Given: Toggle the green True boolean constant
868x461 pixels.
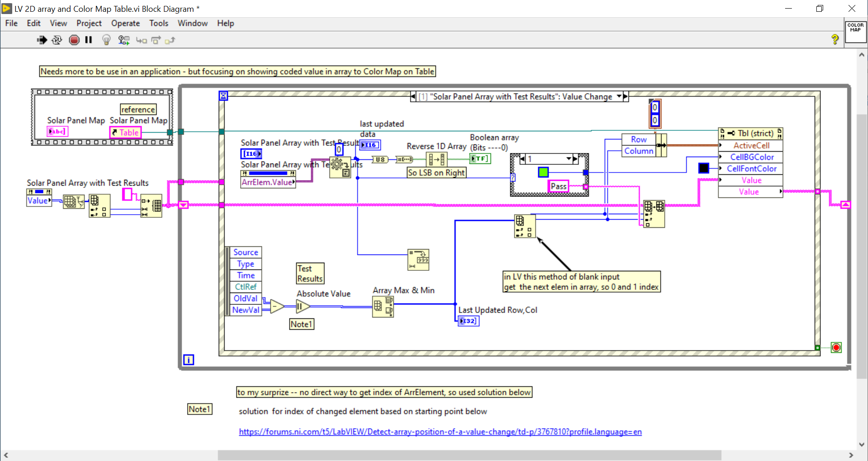Looking at the screenshot, I should tap(542, 172).
